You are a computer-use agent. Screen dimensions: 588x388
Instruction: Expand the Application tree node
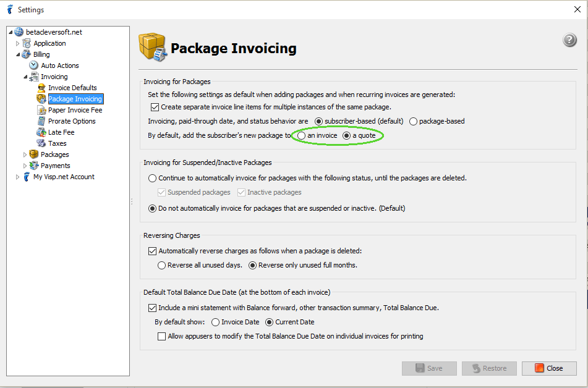(x=17, y=43)
